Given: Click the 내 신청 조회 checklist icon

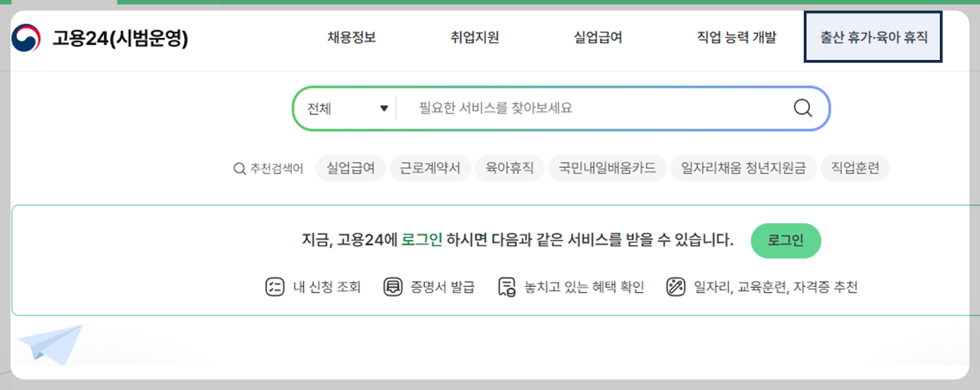Looking at the screenshot, I should [274, 287].
